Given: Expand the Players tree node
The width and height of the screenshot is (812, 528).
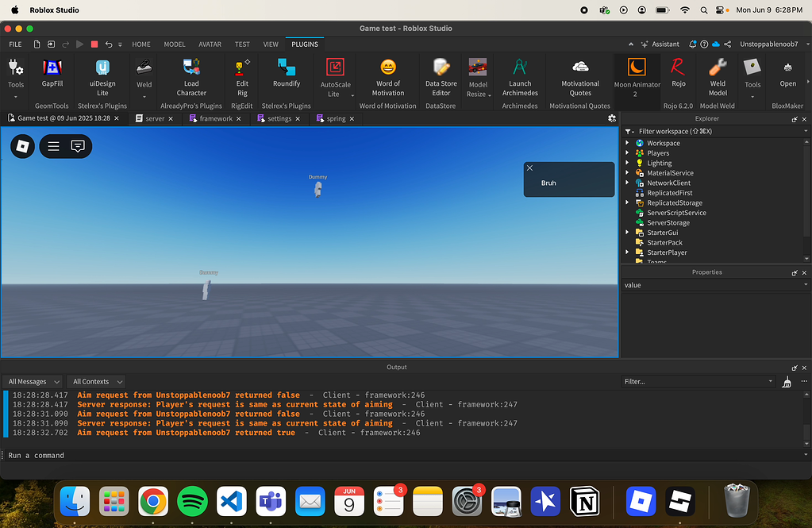Looking at the screenshot, I should pos(627,153).
